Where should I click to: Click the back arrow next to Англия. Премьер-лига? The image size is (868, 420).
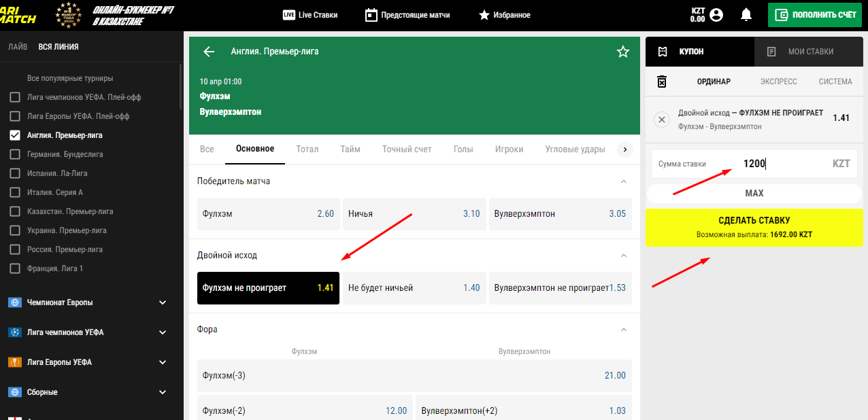[209, 52]
